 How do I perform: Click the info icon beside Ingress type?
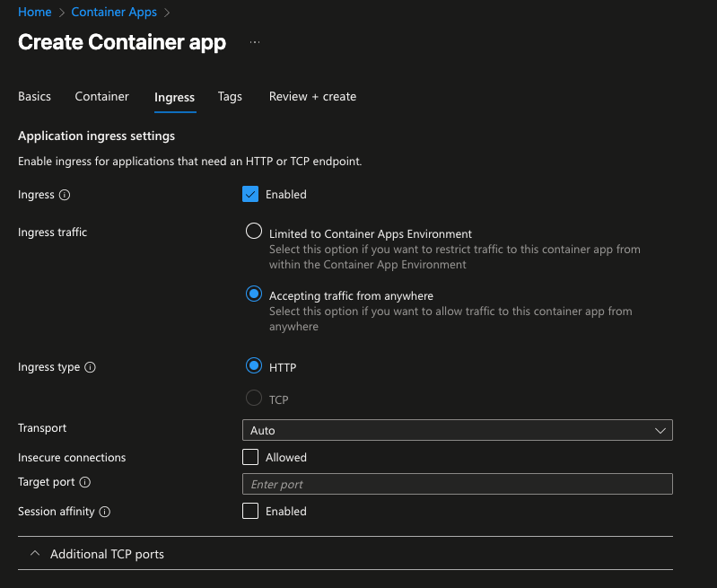tap(90, 367)
